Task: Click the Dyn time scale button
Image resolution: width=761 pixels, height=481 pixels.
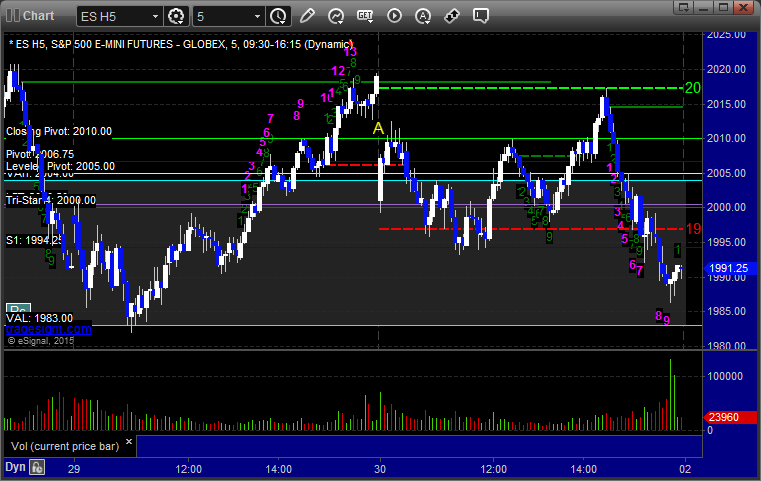Action: coord(15,467)
